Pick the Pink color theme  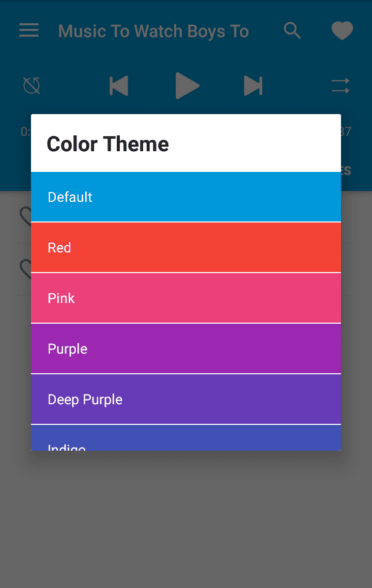186,298
